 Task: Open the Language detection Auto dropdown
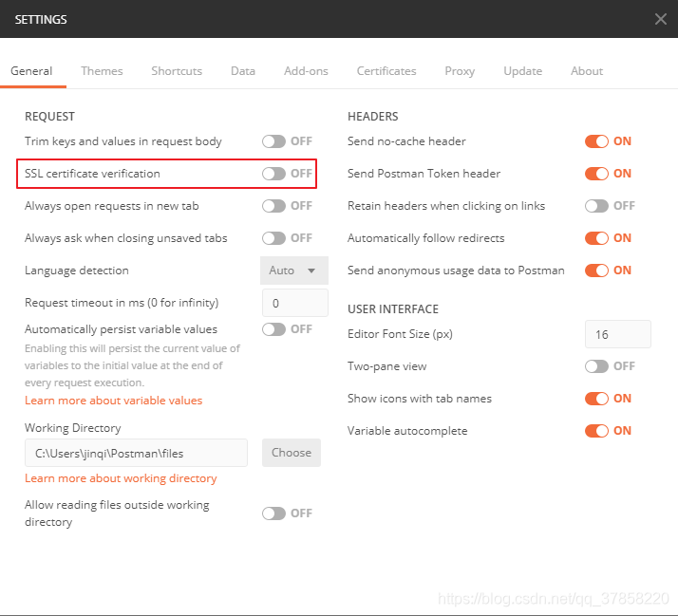point(294,271)
